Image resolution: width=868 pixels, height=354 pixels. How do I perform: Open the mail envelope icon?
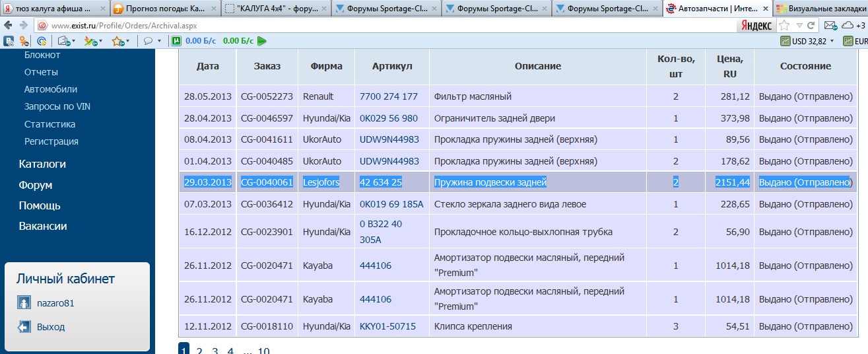[830, 25]
